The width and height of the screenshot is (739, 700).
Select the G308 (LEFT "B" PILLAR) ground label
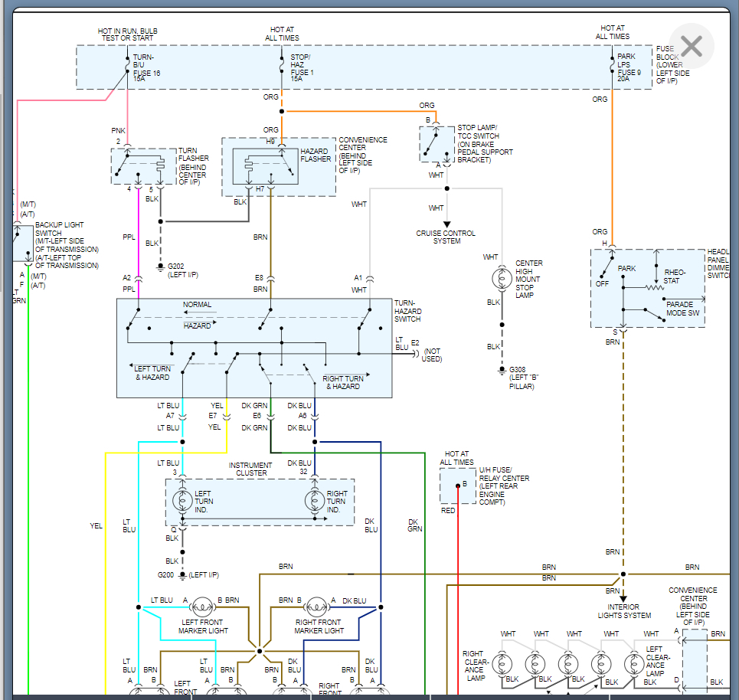pos(523,378)
